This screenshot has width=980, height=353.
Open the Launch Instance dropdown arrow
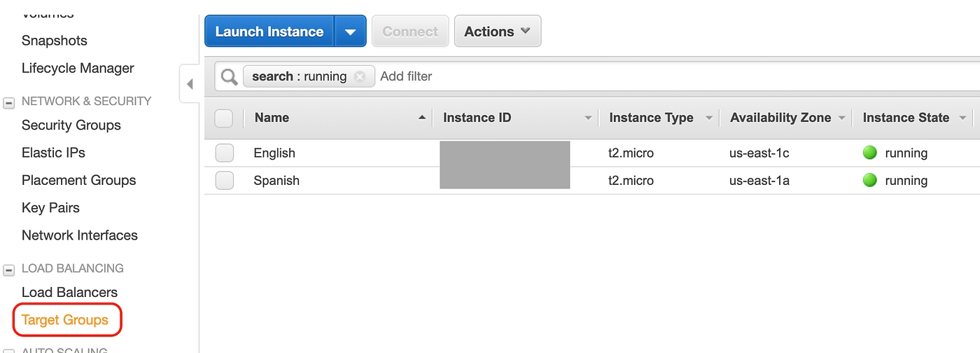(351, 32)
